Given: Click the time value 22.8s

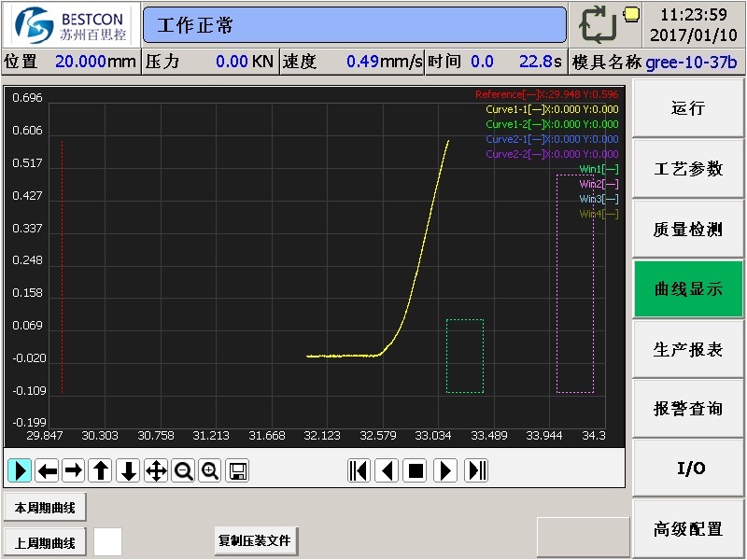Looking at the screenshot, I should tap(541, 62).
